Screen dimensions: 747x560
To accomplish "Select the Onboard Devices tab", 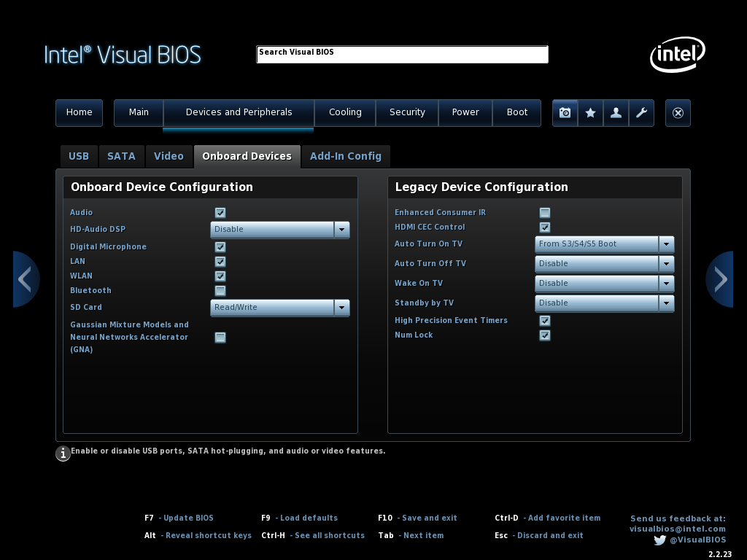I will coord(247,157).
